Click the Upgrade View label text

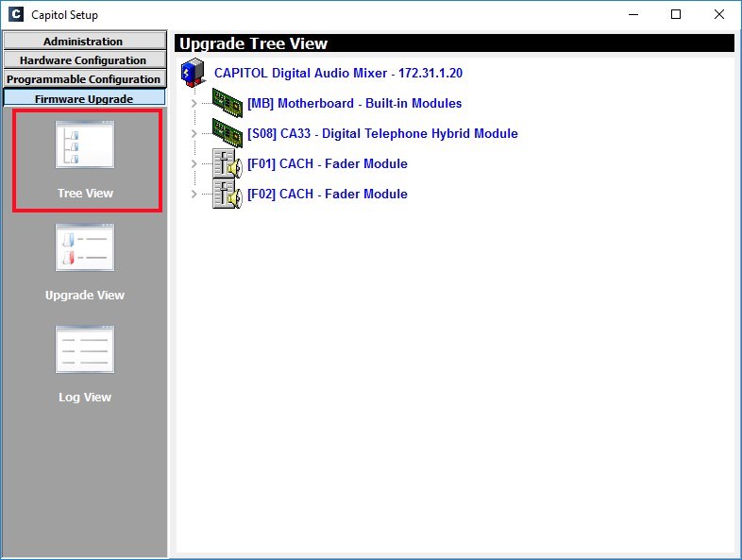tap(85, 295)
